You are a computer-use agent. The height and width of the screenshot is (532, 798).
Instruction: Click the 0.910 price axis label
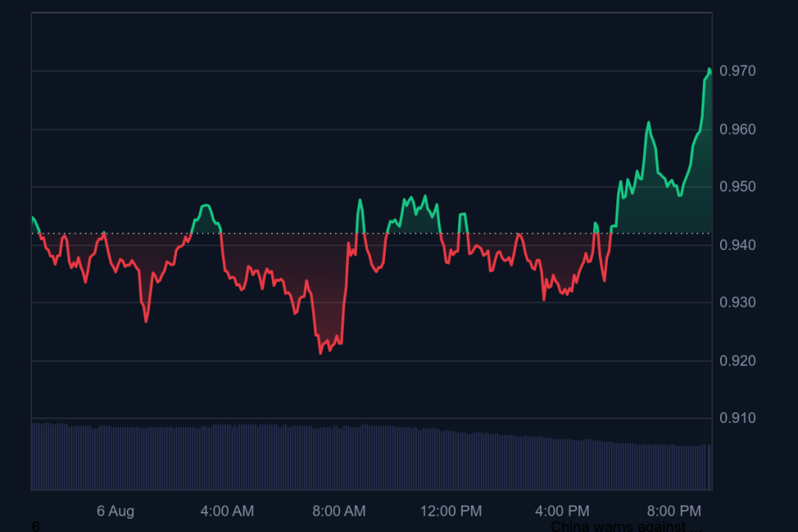click(x=736, y=418)
